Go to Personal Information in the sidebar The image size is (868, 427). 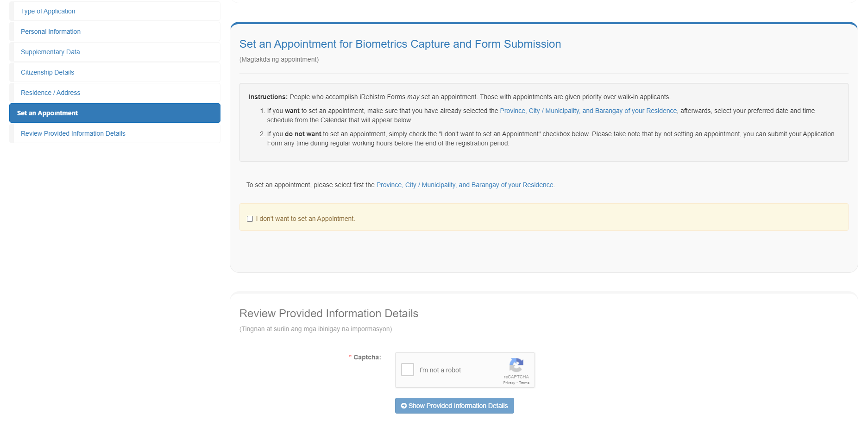point(51,31)
